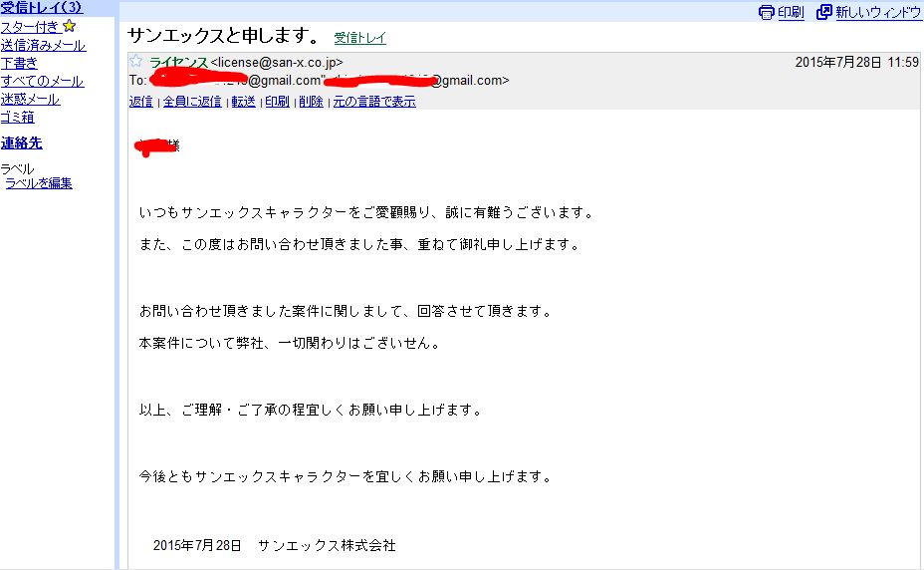
Task: Click line starting 今後ともサンエックス
Action: click(346, 476)
